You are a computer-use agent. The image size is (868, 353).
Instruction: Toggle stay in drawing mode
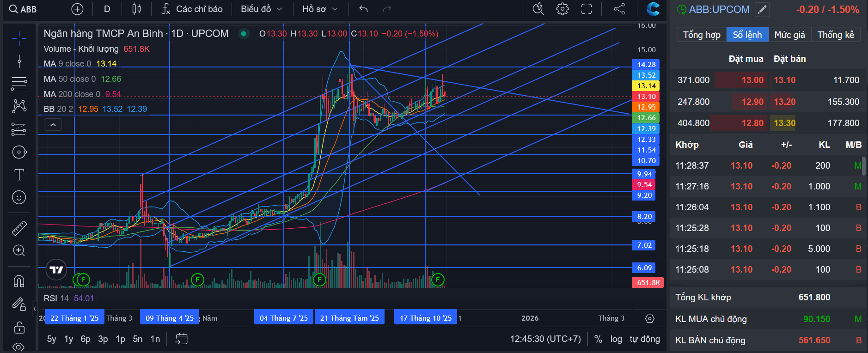[19, 304]
